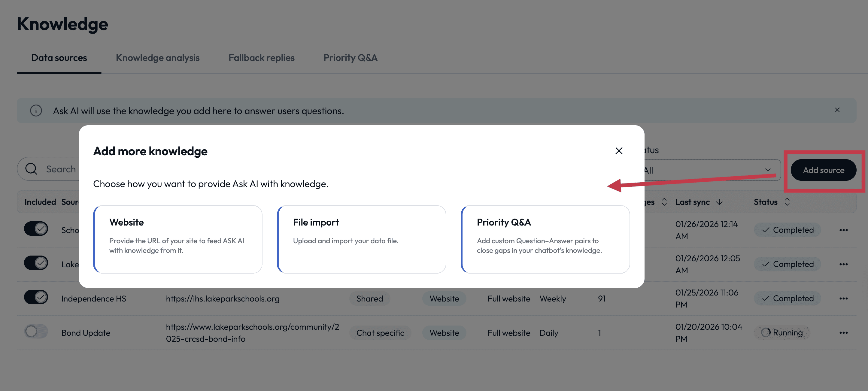
Task: Click the Completed badge for Independence HS
Action: point(787,299)
